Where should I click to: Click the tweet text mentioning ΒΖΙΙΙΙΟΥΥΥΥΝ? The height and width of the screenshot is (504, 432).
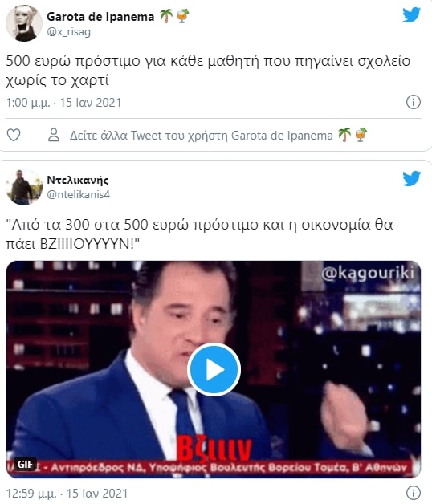(x=199, y=234)
